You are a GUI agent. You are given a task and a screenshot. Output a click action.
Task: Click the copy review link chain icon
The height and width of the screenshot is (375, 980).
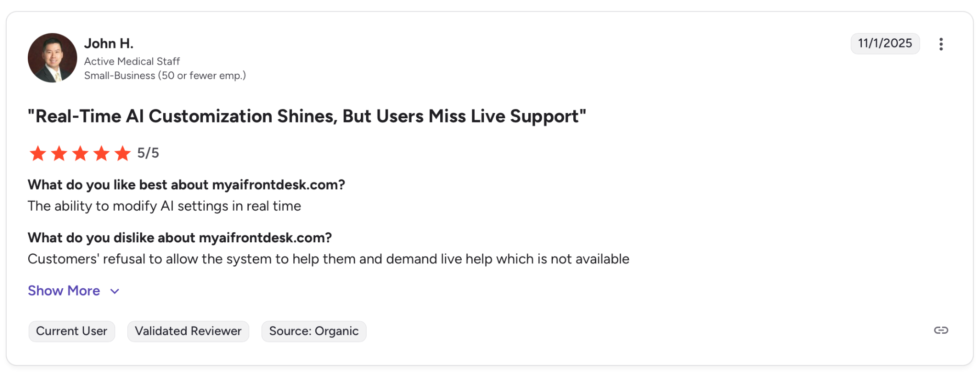click(941, 330)
